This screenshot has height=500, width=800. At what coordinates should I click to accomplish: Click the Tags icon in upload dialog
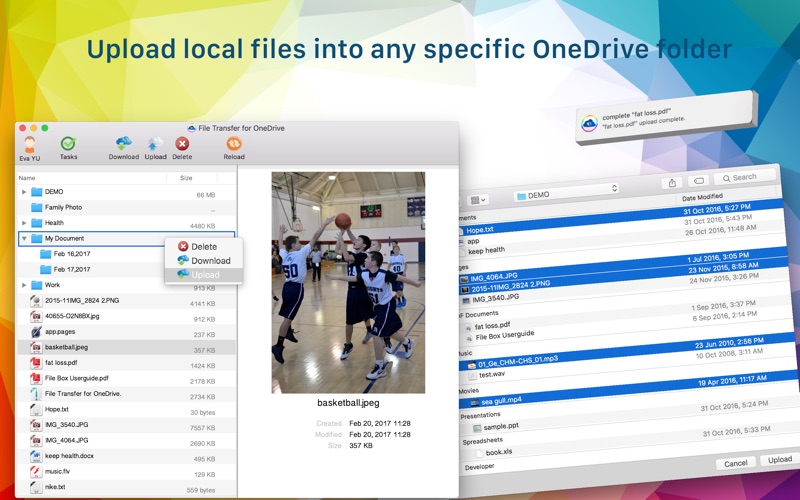698,181
